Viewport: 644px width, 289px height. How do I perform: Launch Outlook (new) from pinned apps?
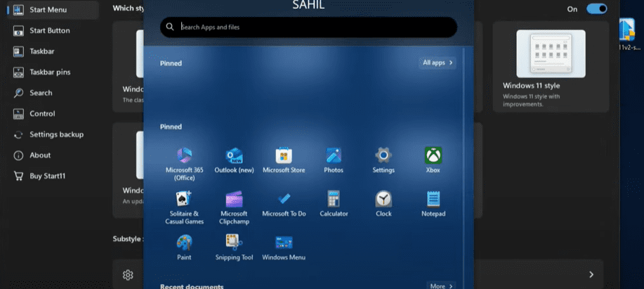pos(234,155)
